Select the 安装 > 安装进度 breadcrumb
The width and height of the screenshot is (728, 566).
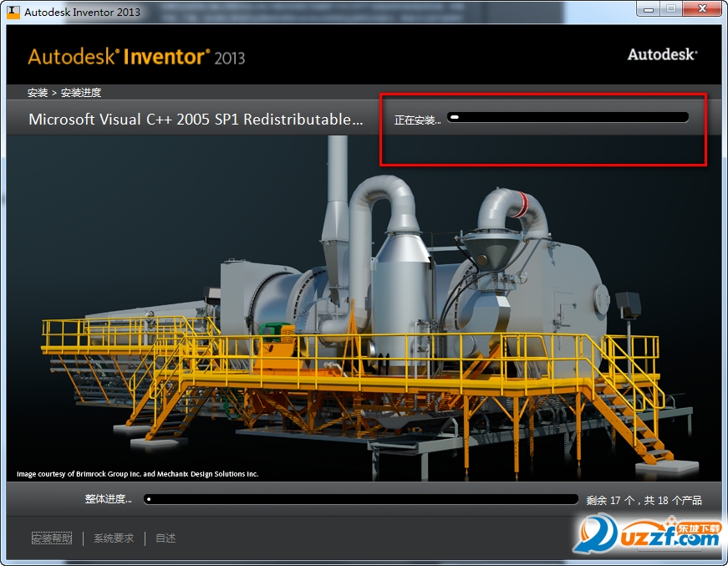coord(64,93)
